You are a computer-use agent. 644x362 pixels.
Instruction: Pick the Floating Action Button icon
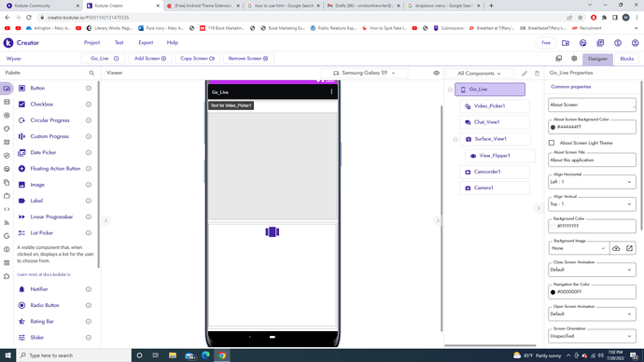point(21,169)
